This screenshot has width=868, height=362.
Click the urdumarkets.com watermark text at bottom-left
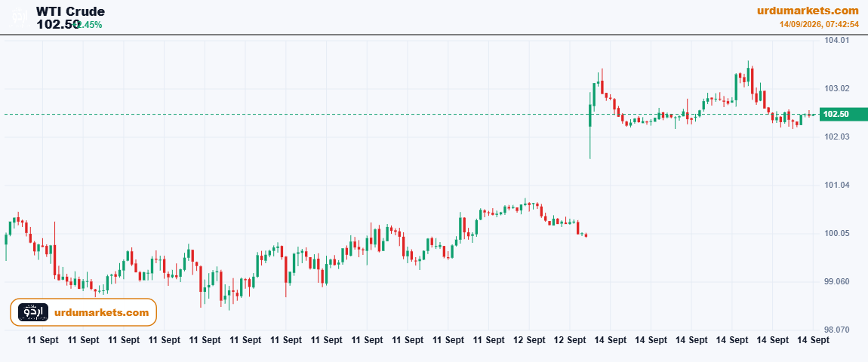point(102,313)
